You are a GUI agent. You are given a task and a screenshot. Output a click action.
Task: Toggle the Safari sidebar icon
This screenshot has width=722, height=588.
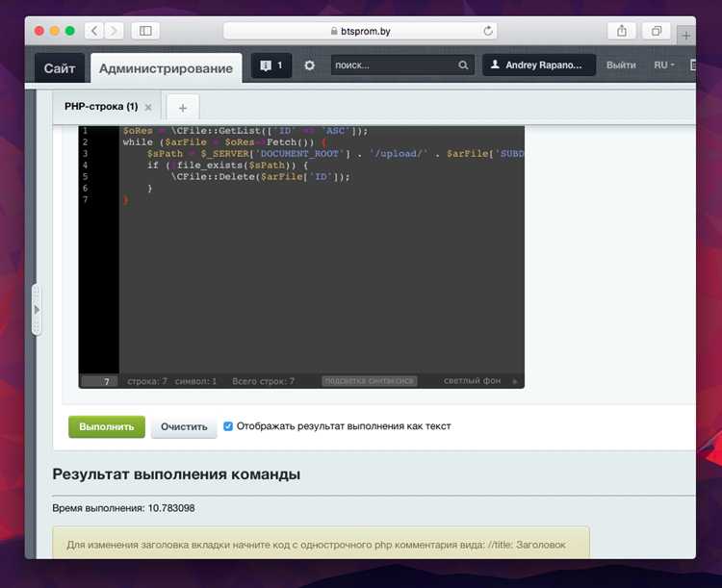click(145, 31)
